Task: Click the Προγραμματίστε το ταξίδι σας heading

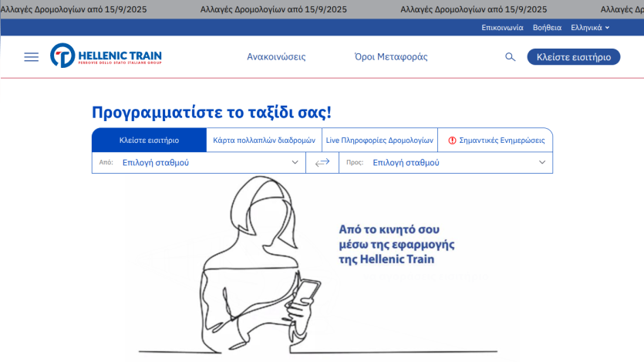Action: tap(211, 112)
